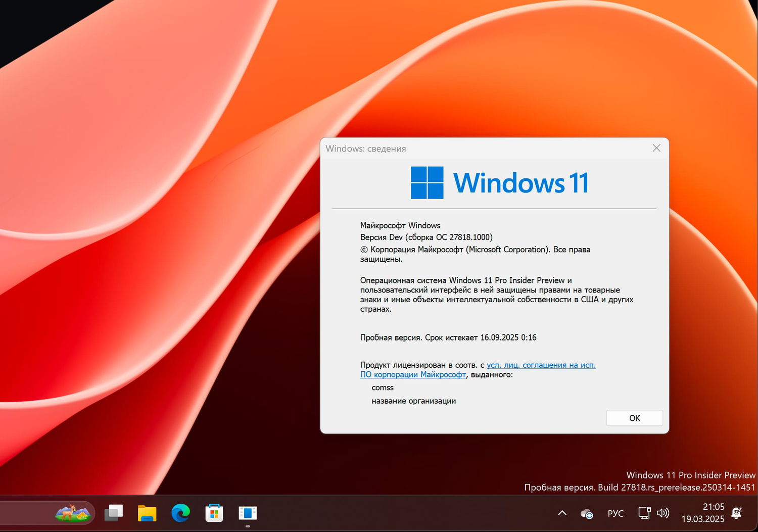Open the network settings flyout
The width and height of the screenshot is (758, 532).
644,513
